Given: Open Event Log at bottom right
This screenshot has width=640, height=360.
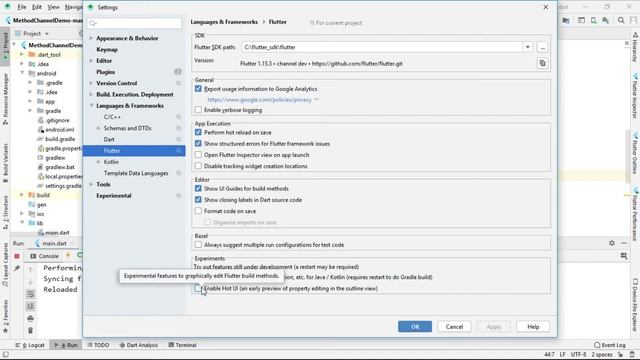Looking at the screenshot, I should [x=609, y=345].
